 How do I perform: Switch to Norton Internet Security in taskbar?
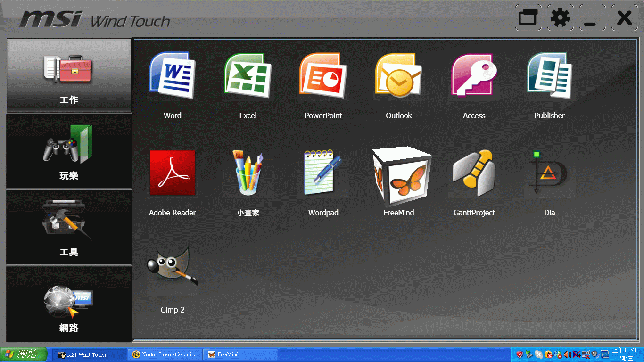[x=165, y=354]
